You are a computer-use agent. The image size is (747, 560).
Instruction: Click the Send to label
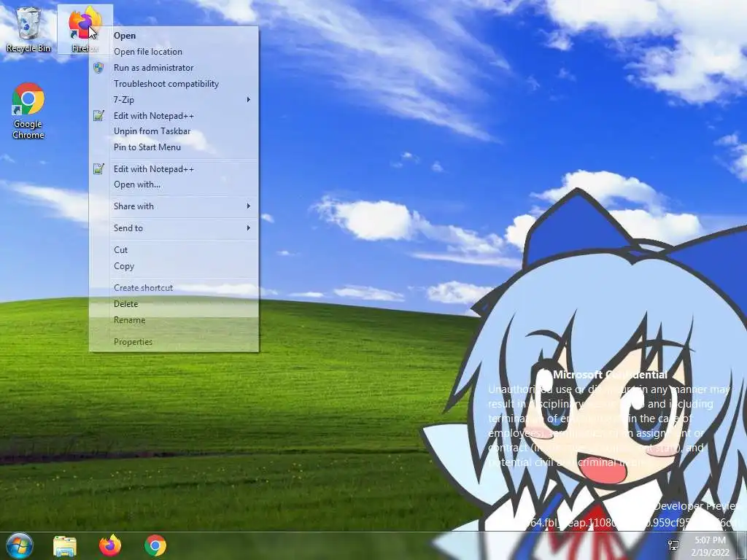click(x=128, y=228)
